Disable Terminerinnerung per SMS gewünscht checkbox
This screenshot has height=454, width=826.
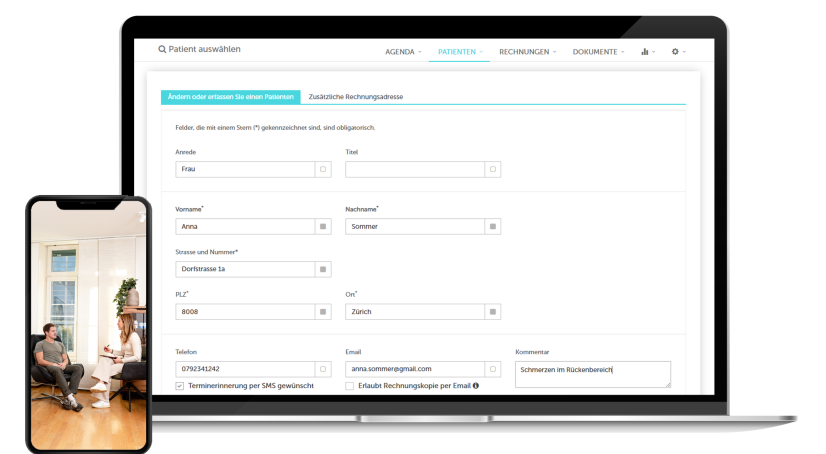180,385
